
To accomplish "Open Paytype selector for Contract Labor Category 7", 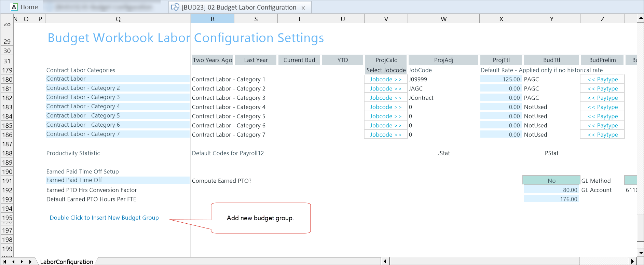I will click(x=602, y=135).
